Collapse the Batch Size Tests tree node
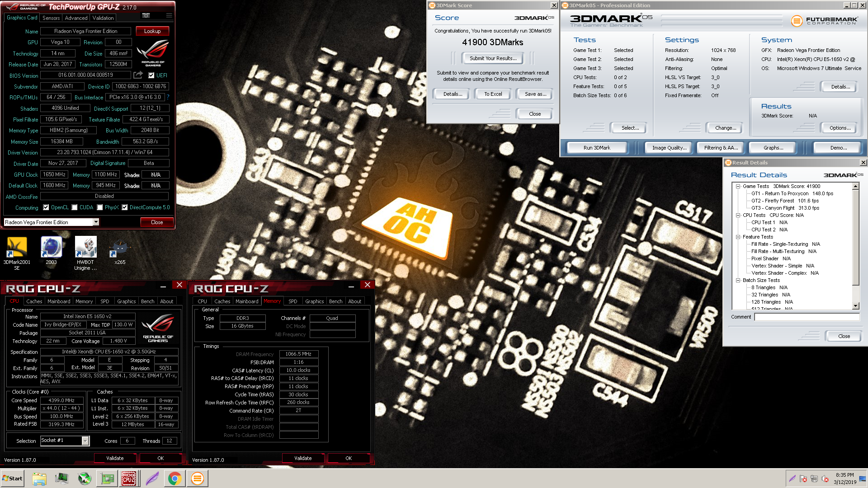 pyautogui.click(x=738, y=280)
